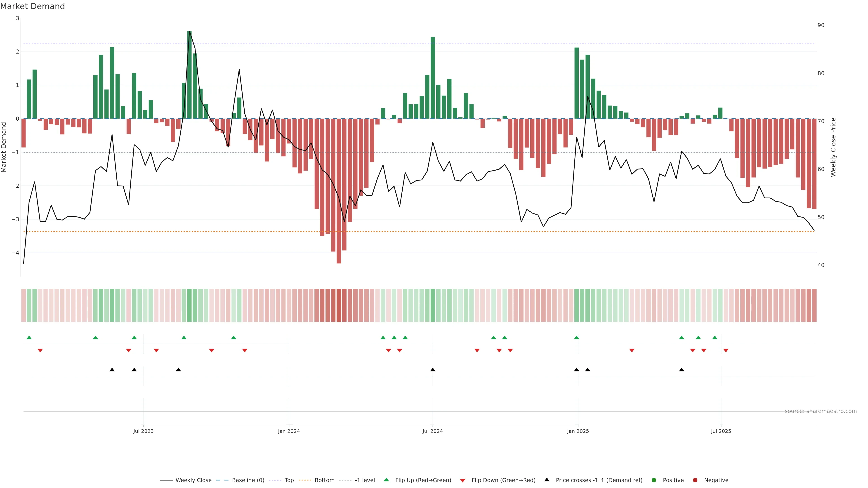Click the darkest red heatmap strip cell

pyautogui.click(x=339, y=305)
